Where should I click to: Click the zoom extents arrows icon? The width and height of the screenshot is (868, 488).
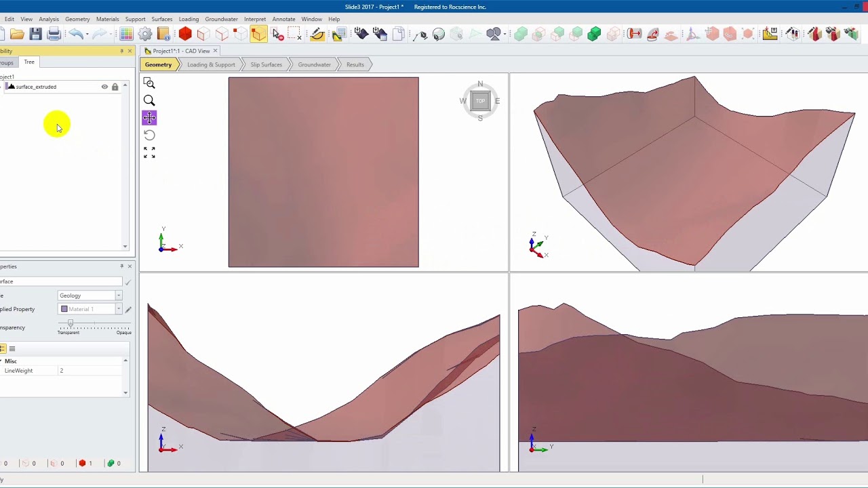click(x=149, y=152)
